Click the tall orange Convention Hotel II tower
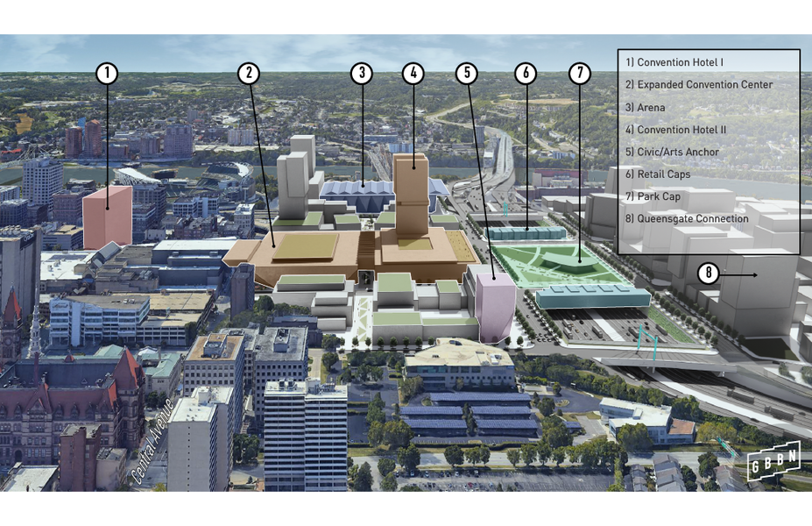The image size is (812, 526). (x=413, y=195)
